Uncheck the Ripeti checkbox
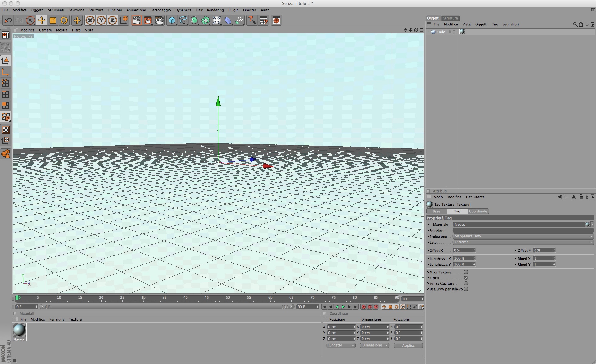The image size is (596, 364). [466, 278]
